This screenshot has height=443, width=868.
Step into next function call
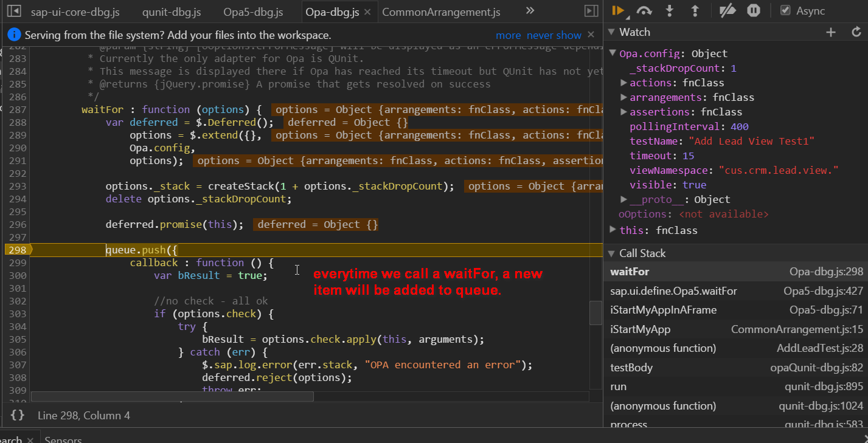(x=670, y=10)
